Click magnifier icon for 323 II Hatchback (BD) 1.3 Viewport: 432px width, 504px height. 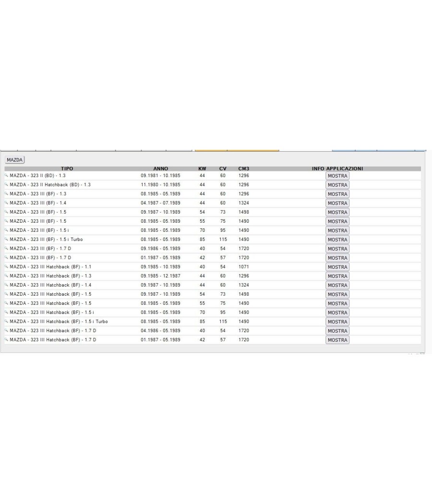[x=6, y=184]
